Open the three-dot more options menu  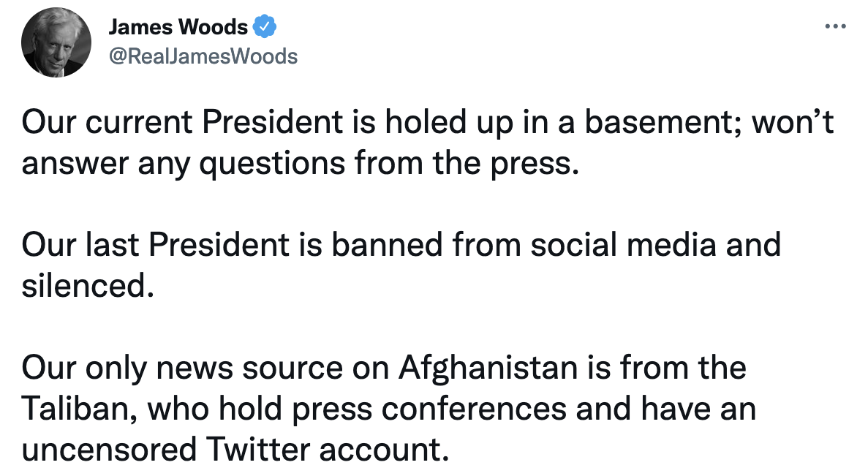[x=835, y=28]
